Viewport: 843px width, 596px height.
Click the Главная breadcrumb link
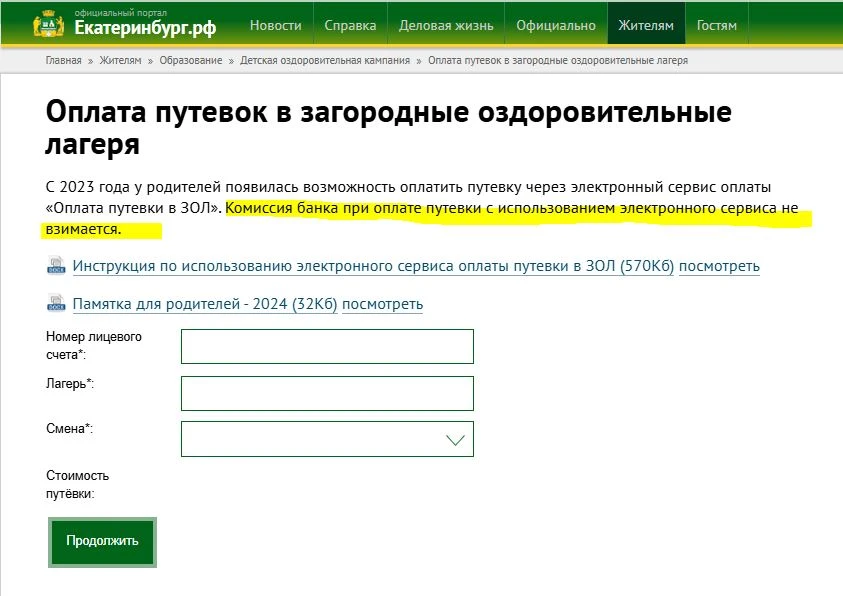(63, 61)
